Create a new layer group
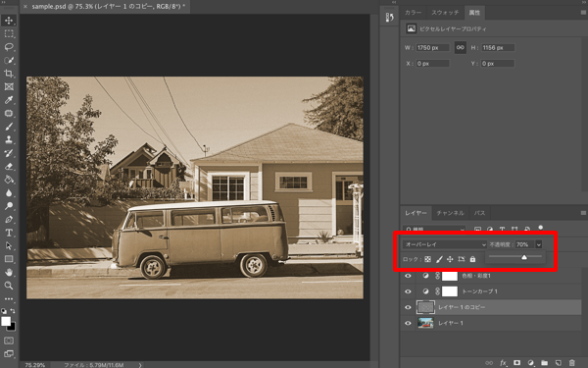The width and height of the screenshot is (588, 368). coord(545,363)
